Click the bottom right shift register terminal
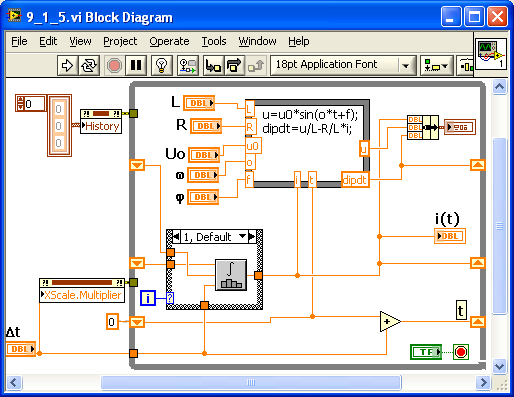This screenshot has height=397, width=514. [x=478, y=322]
